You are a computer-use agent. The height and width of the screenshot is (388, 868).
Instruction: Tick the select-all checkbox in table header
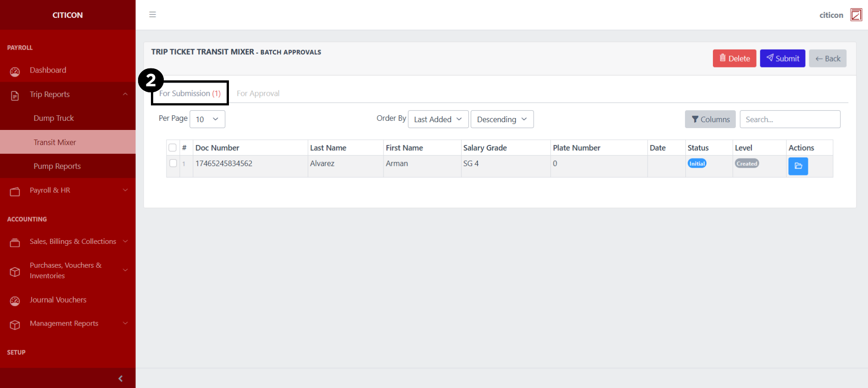tap(172, 148)
